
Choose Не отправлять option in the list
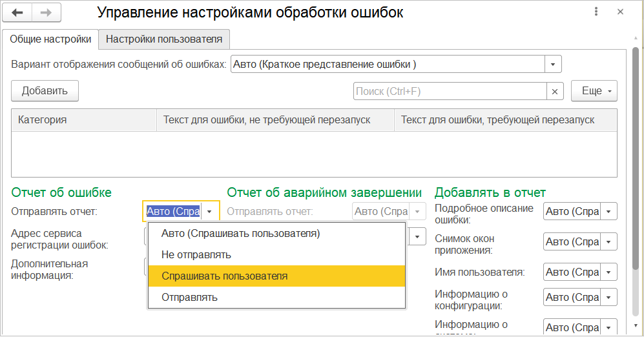pyautogui.click(x=196, y=254)
